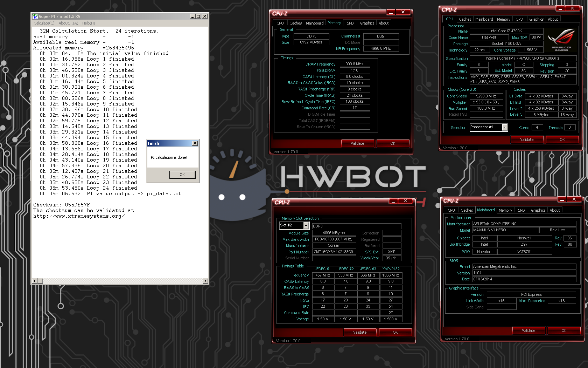Viewport: 588px width, 368px height.
Task: Click the BIOS date 07/16/2014
Action: point(524,279)
